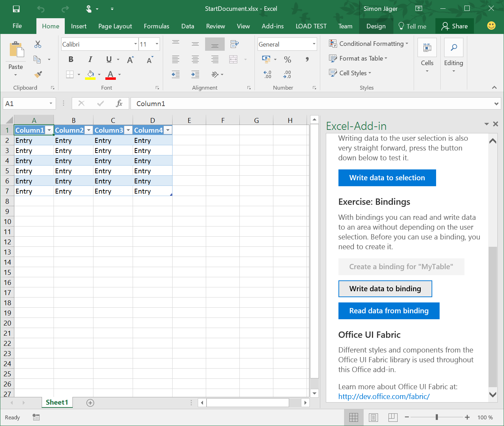Toggle bottom align button
Image resolution: width=504 pixels, height=426 pixels.
tap(215, 44)
